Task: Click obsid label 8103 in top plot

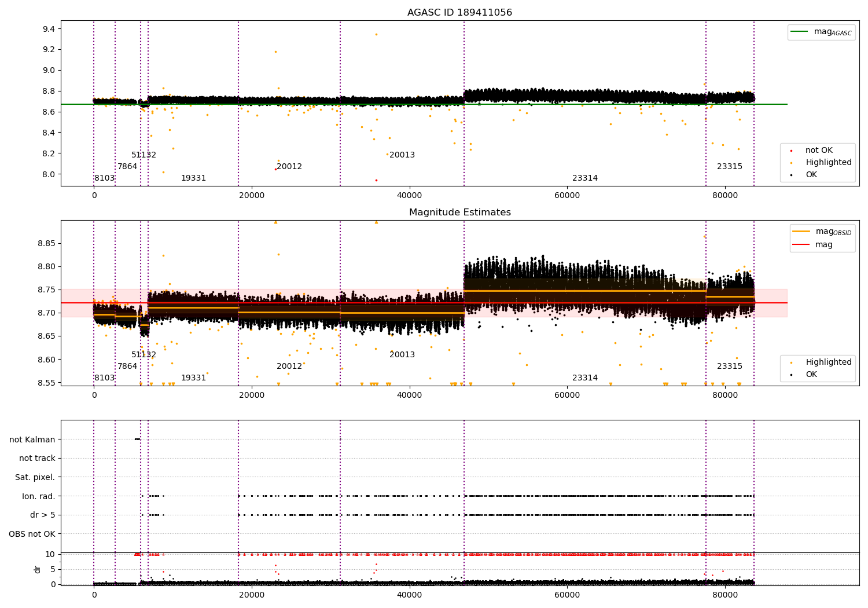Action: [105, 178]
